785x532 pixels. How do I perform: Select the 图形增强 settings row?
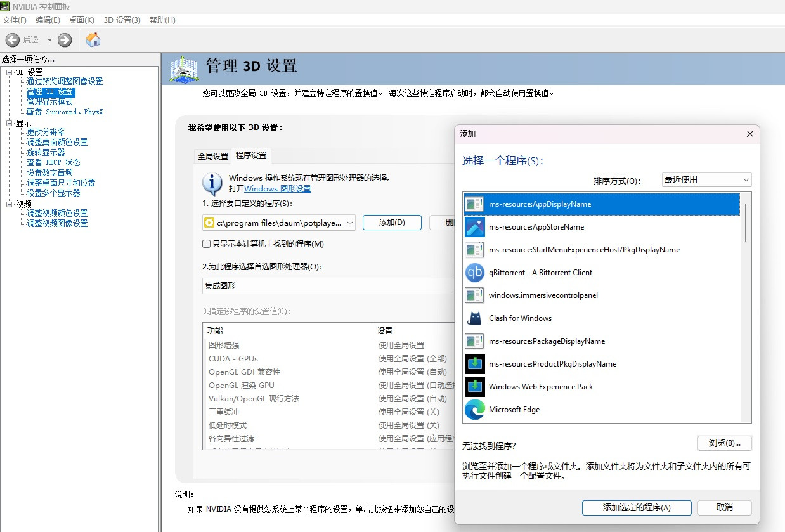tap(330, 346)
